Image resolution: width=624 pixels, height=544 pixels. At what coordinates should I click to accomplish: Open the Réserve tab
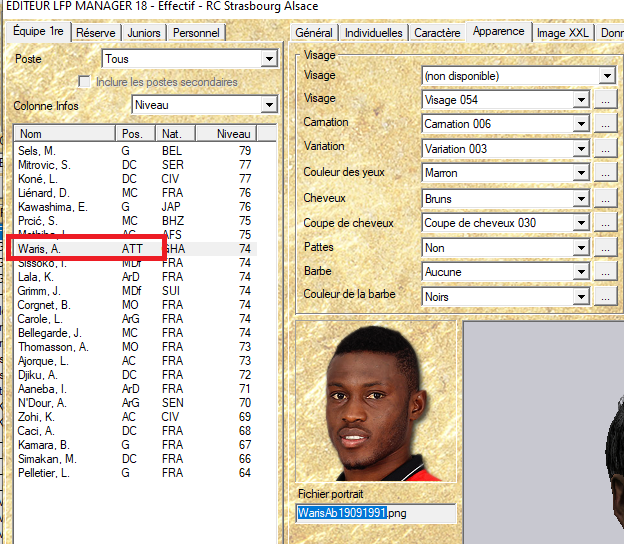tap(96, 33)
